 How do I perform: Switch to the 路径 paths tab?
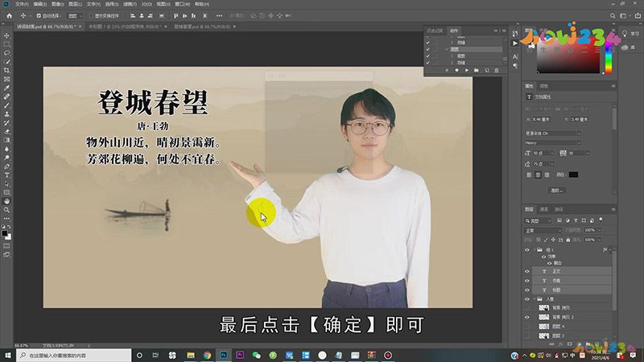coord(559,209)
